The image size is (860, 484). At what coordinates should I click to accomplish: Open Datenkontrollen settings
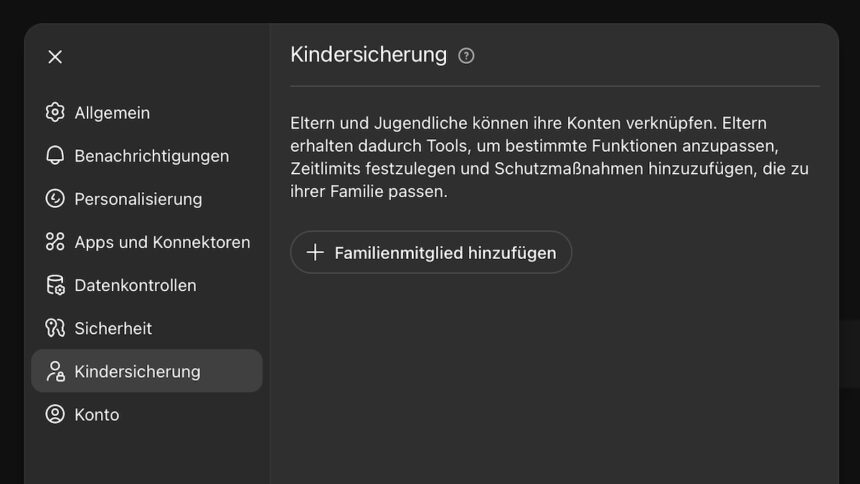click(135, 285)
